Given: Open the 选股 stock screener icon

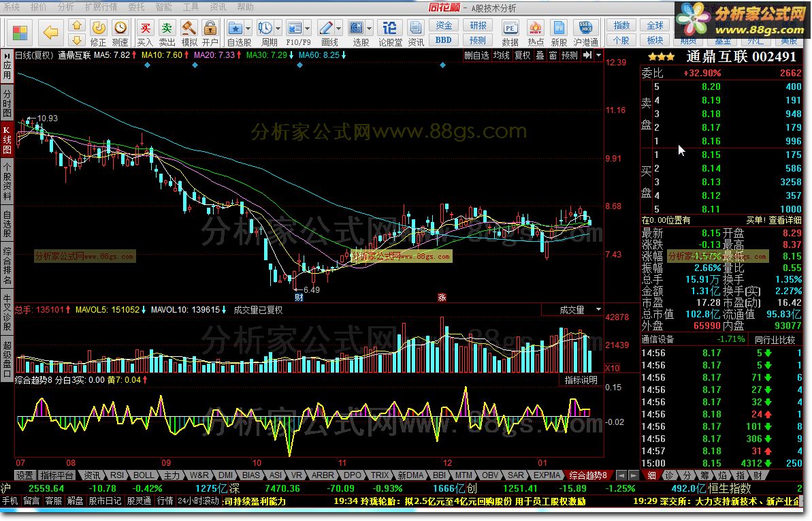Looking at the screenshot, I should point(356,28).
